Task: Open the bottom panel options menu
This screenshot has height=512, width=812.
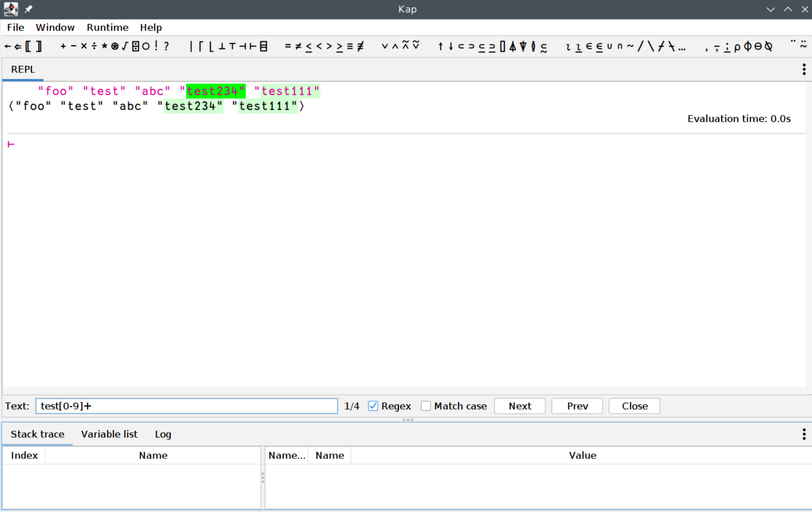Action: pyautogui.click(x=804, y=434)
